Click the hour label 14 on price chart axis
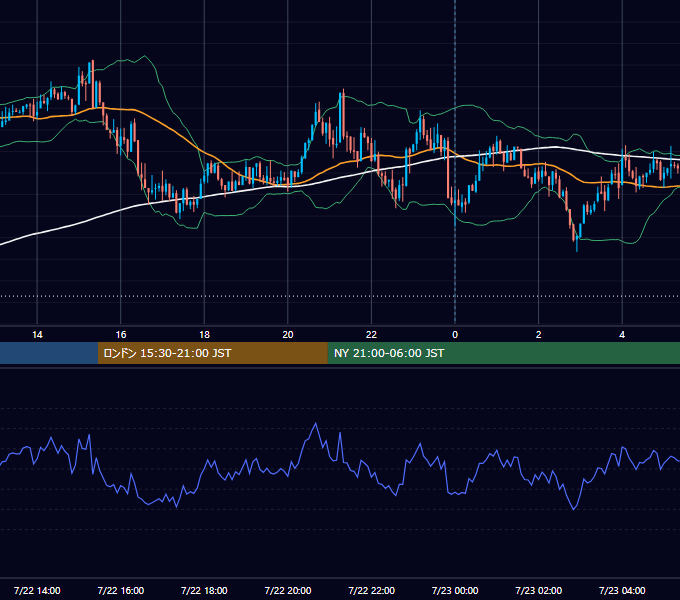 pyautogui.click(x=37, y=335)
